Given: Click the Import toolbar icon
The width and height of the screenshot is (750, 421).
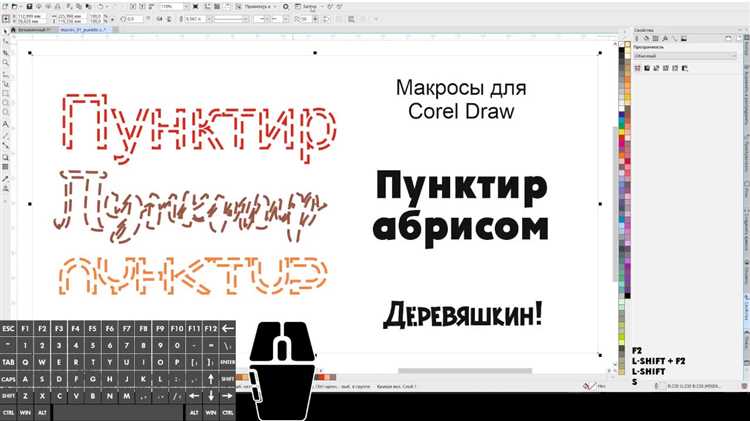Looking at the screenshot, I should coord(133,7).
